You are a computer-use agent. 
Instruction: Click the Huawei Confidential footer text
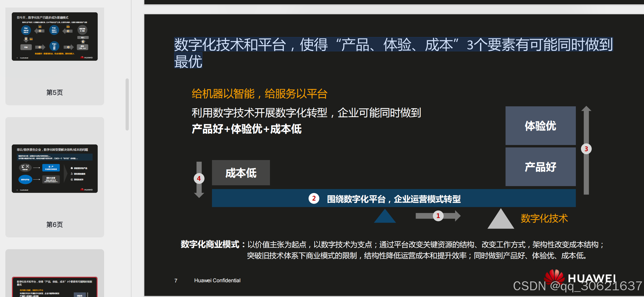[217, 280]
